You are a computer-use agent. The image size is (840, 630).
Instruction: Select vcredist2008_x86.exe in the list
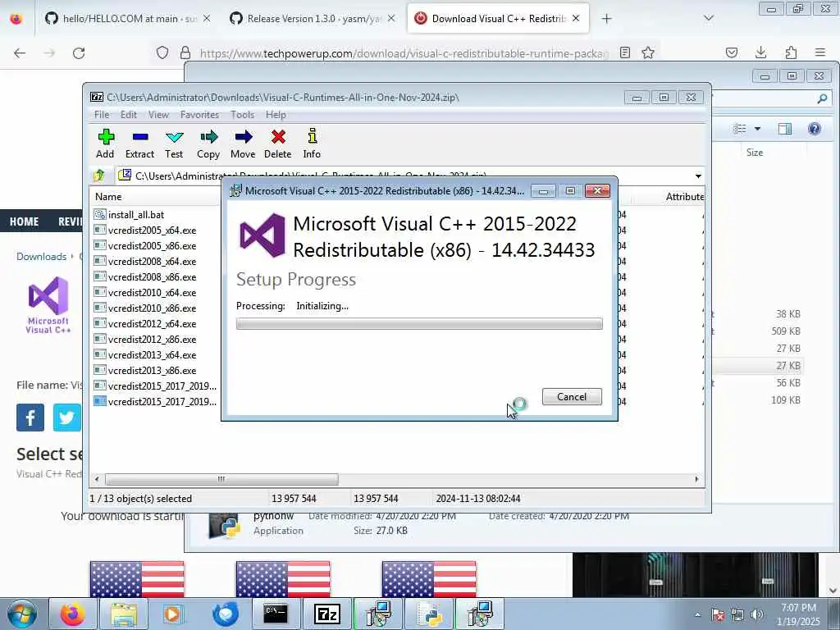(x=152, y=276)
